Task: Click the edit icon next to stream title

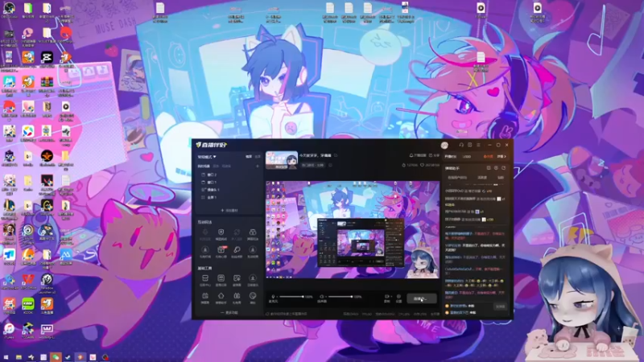Action: [x=336, y=155]
